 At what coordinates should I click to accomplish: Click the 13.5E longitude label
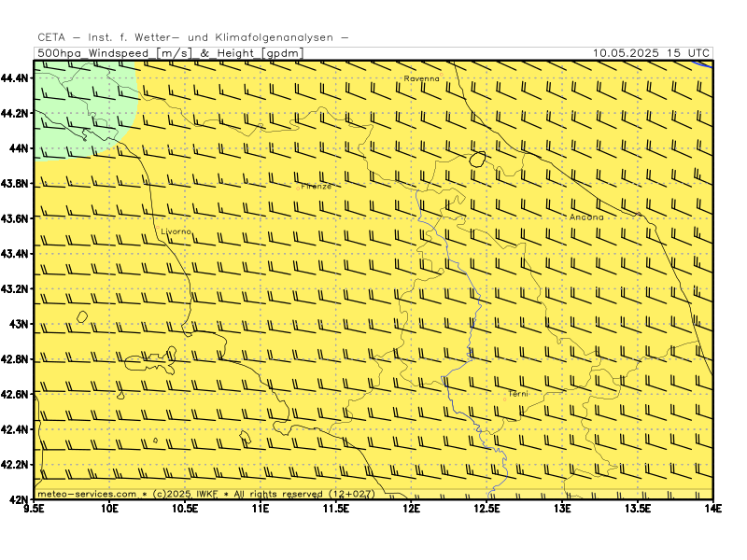pos(638,509)
